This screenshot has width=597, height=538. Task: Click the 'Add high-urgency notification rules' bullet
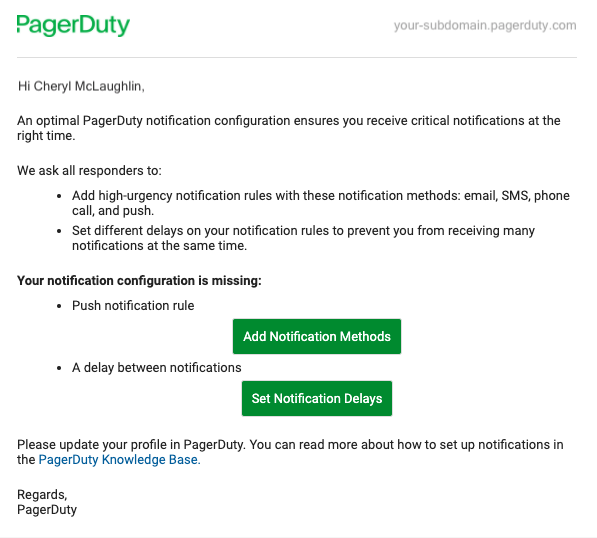coord(321,203)
